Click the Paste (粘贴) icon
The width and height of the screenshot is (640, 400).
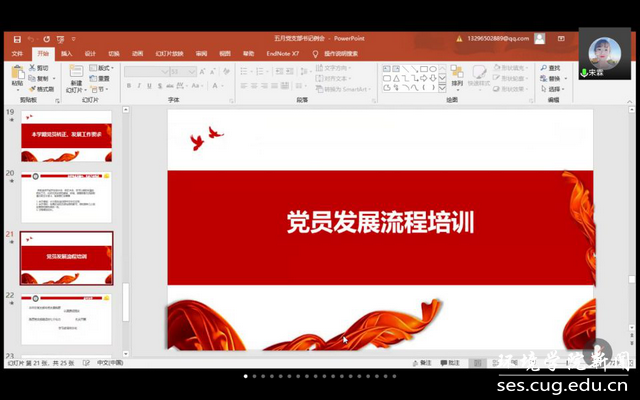[x=17, y=75]
